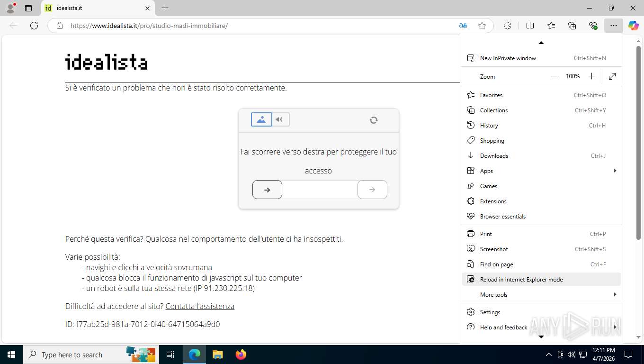The image size is (644, 364).
Task: Increase zoom with plus button
Action: click(x=591, y=76)
